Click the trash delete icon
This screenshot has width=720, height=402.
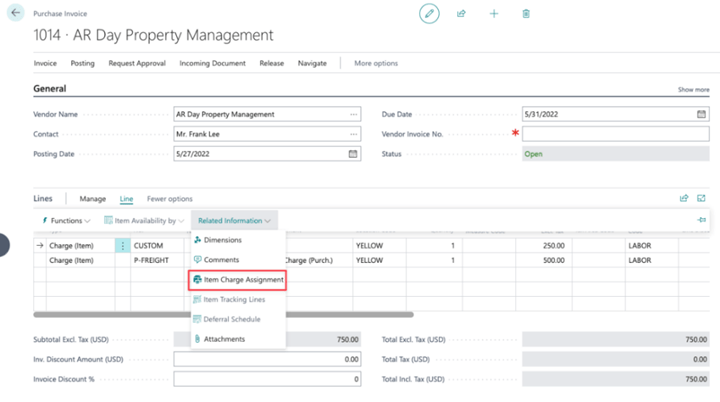[526, 14]
